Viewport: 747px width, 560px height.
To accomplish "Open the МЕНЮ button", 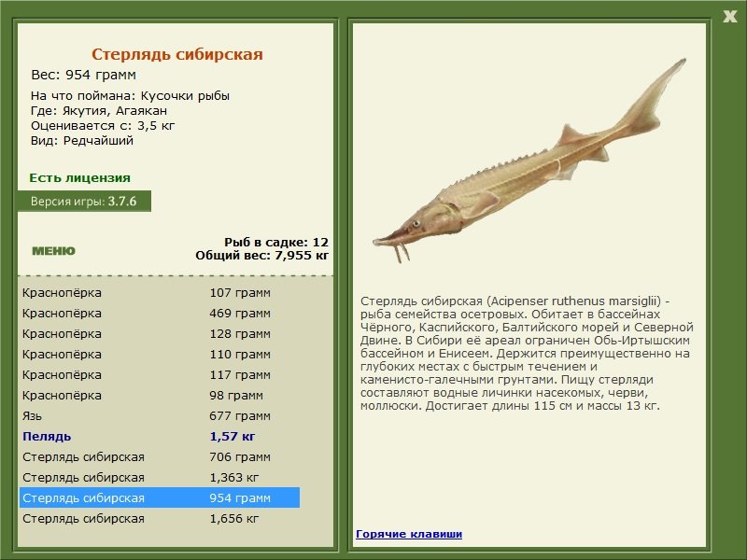I will click(53, 251).
